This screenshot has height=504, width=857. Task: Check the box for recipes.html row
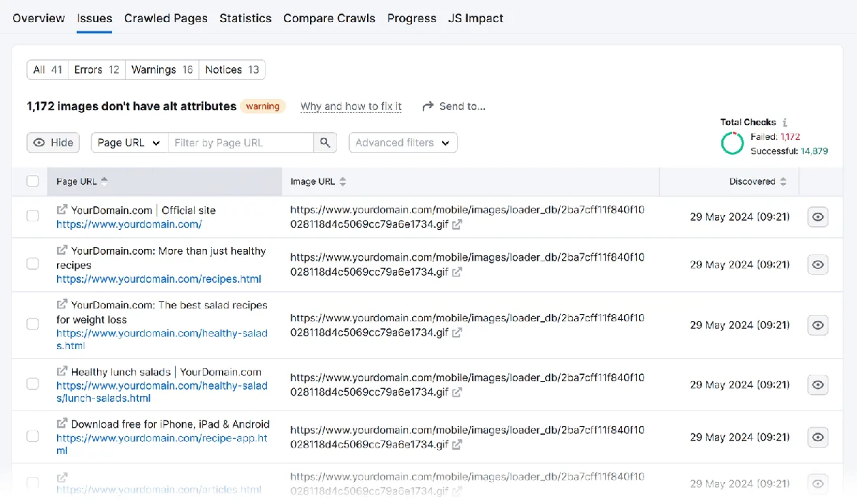point(33,263)
